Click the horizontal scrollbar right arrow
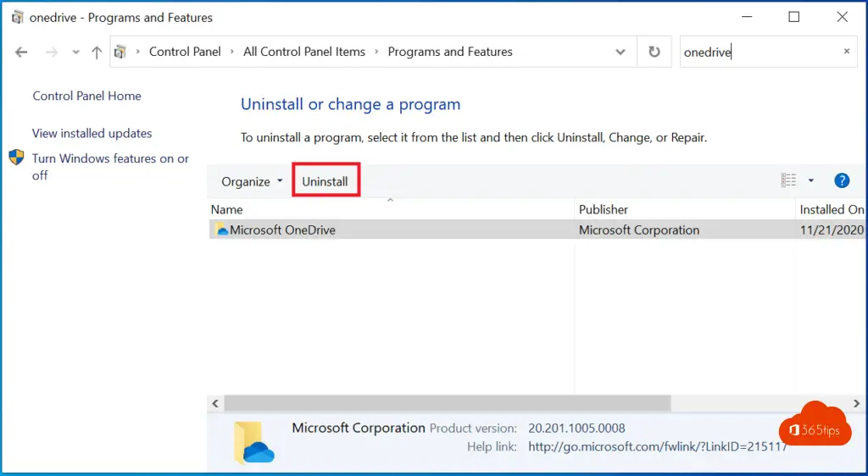This screenshot has height=476, width=868. pos(858,403)
